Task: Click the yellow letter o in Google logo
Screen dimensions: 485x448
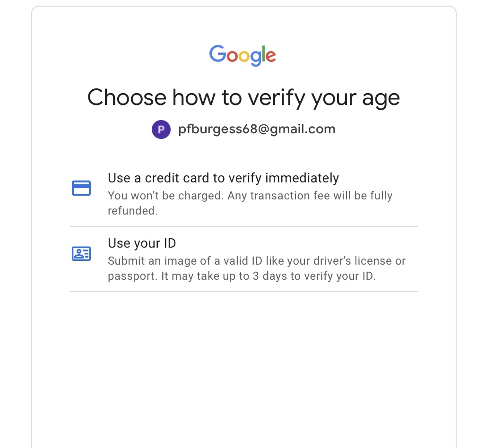Action: coord(244,56)
